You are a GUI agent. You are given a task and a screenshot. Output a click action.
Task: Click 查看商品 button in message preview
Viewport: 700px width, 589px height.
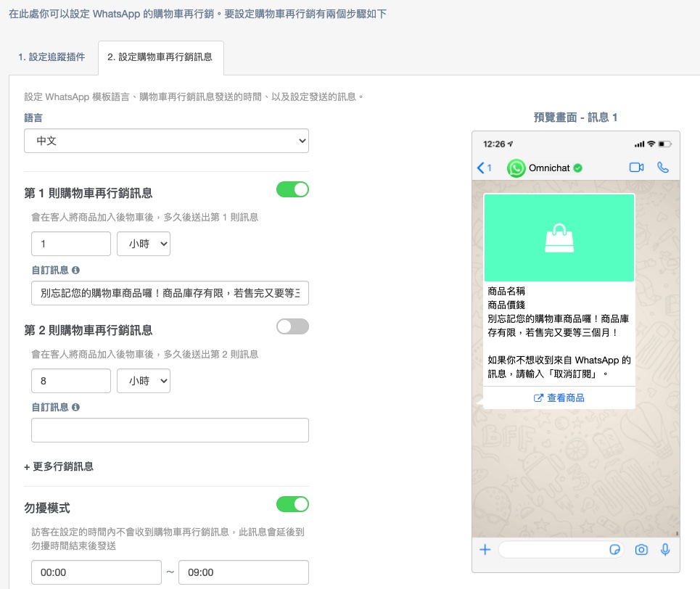coord(559,398)
